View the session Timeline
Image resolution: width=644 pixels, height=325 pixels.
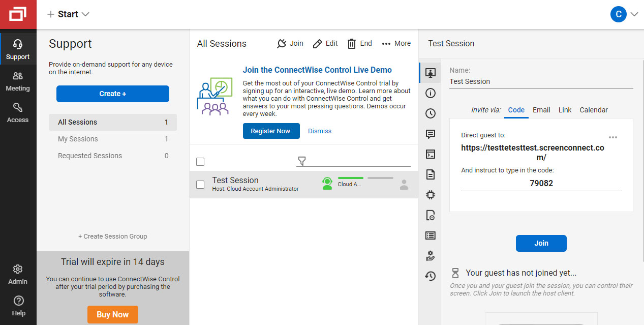click(x=430, y=113)
